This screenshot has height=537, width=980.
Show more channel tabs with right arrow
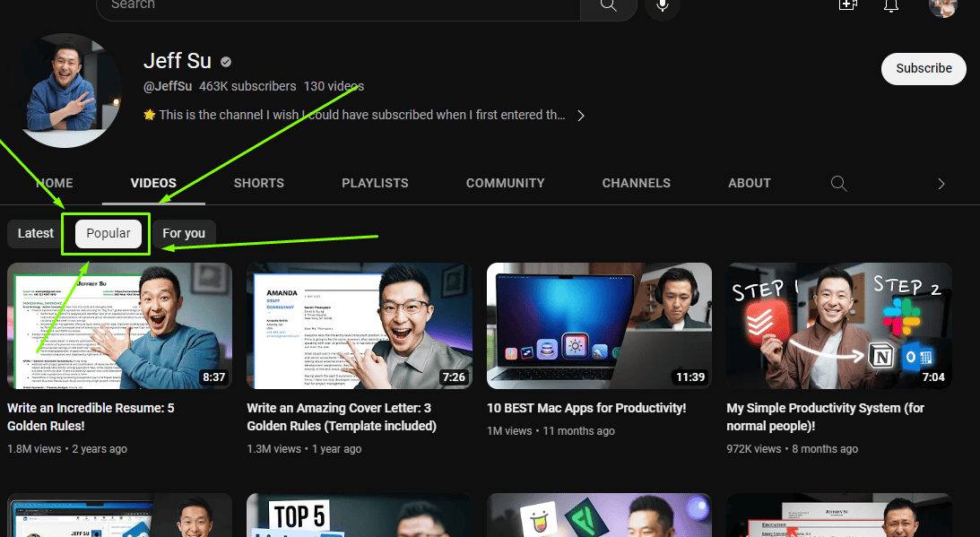[x=941, y=184]
